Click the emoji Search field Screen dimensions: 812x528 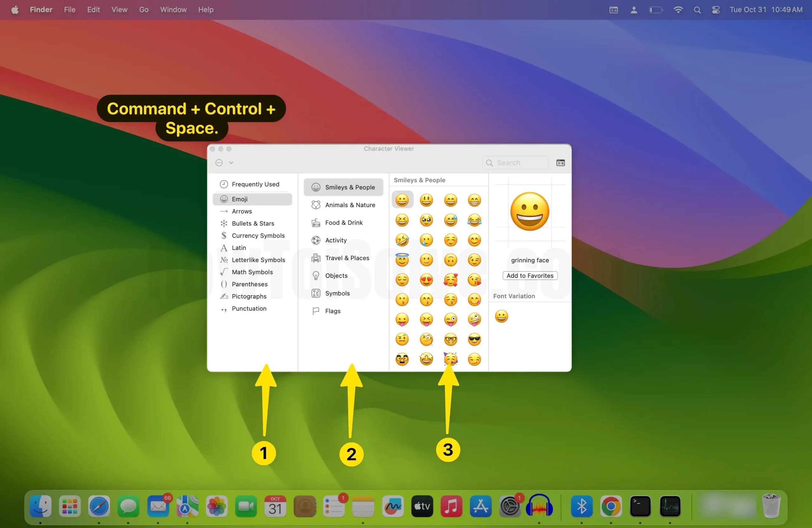tap(515, 163)
